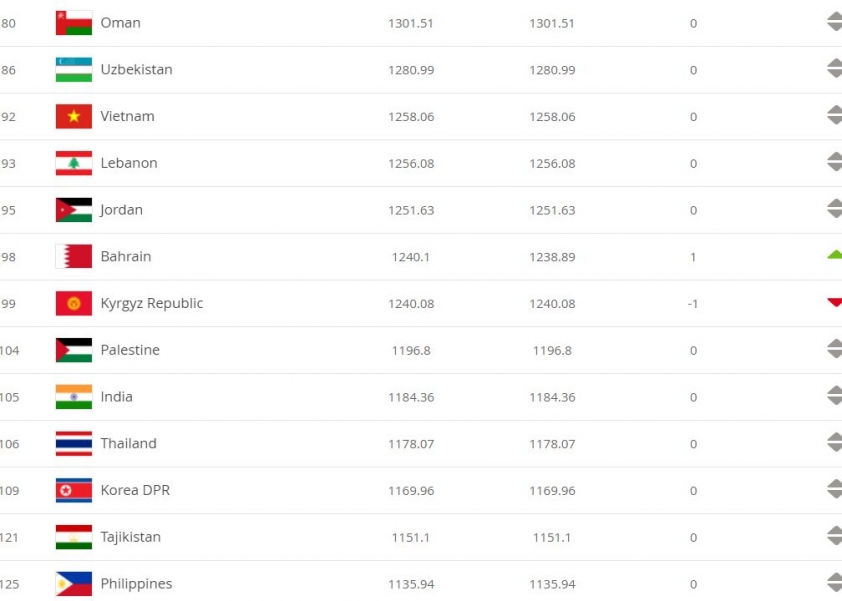Open the India team link
This screenshot has height=601, width=842.
(x=117, y=397)
